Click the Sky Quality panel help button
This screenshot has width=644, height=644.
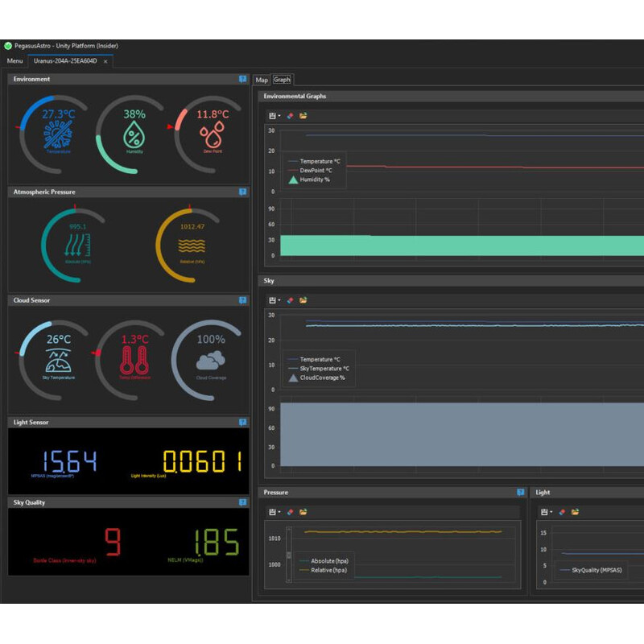click(242, 502)
